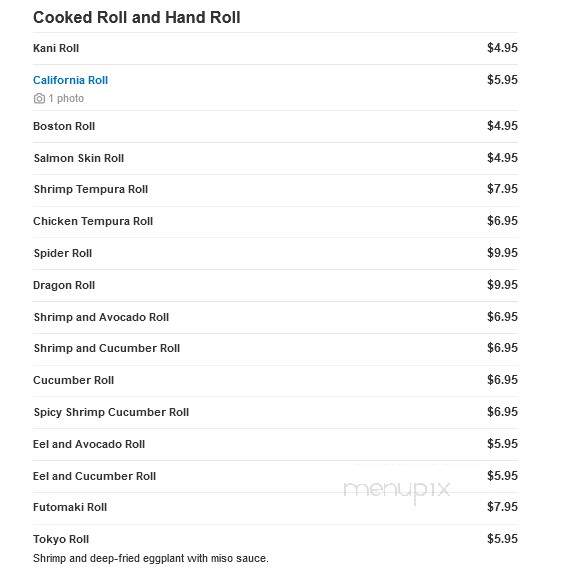Click the Cooked Roll and Hand Roll heading
The height and width of the screenshot is (572, 576).
coord(137,17)
